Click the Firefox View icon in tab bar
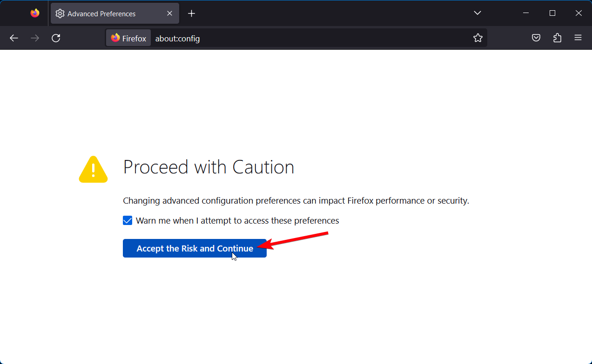Viewport: 592px width, 364px height. [x=35, y=13]
